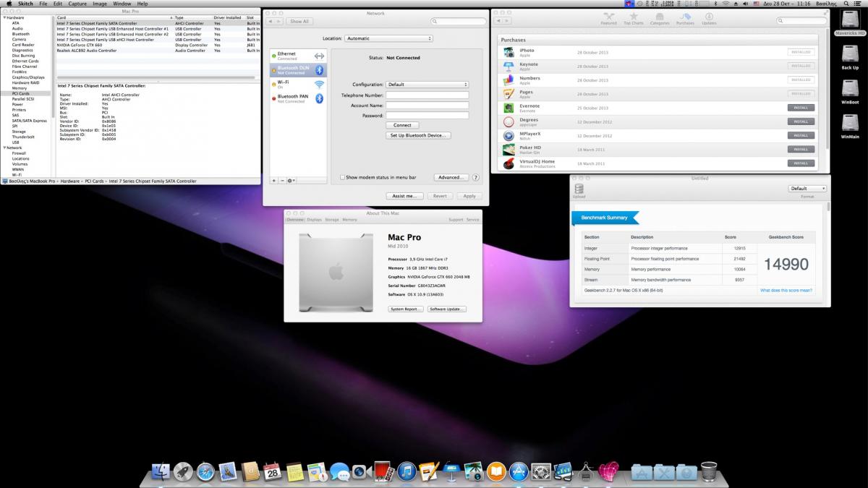Select the WinMain desktop drive

coord(850,126)
